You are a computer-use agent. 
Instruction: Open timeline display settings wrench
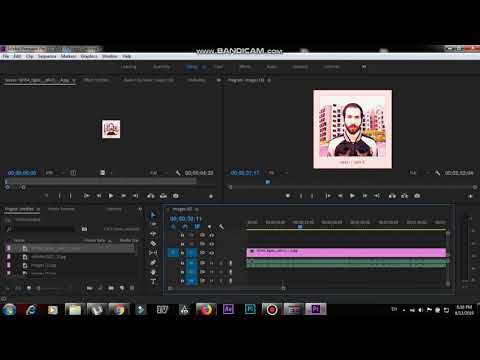pos(221,227)
